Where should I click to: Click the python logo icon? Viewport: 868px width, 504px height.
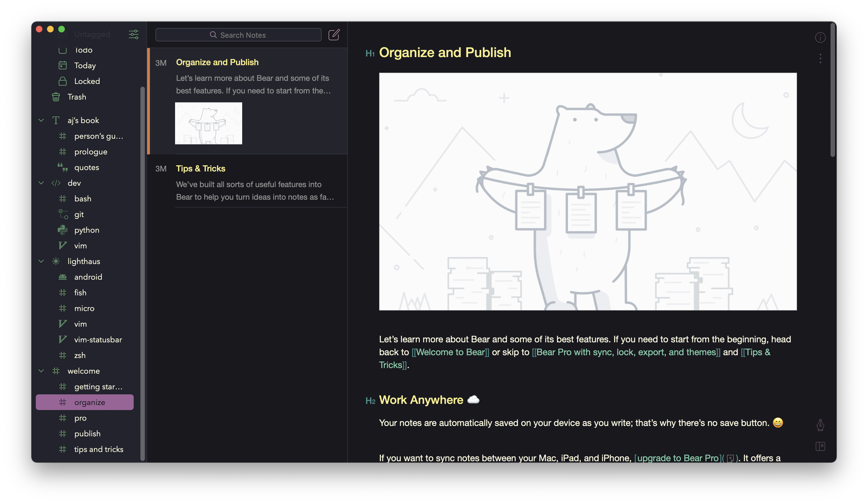62,230
